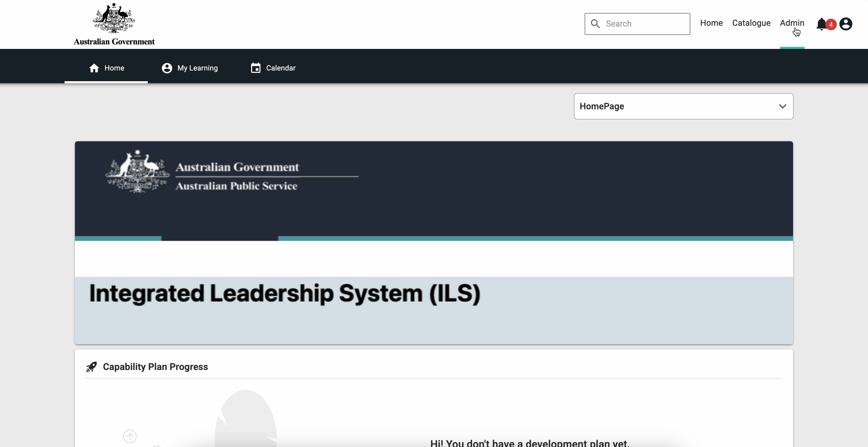Switch to the My Learning tab
Screen dimensions: 868x447
click(190, 68)
